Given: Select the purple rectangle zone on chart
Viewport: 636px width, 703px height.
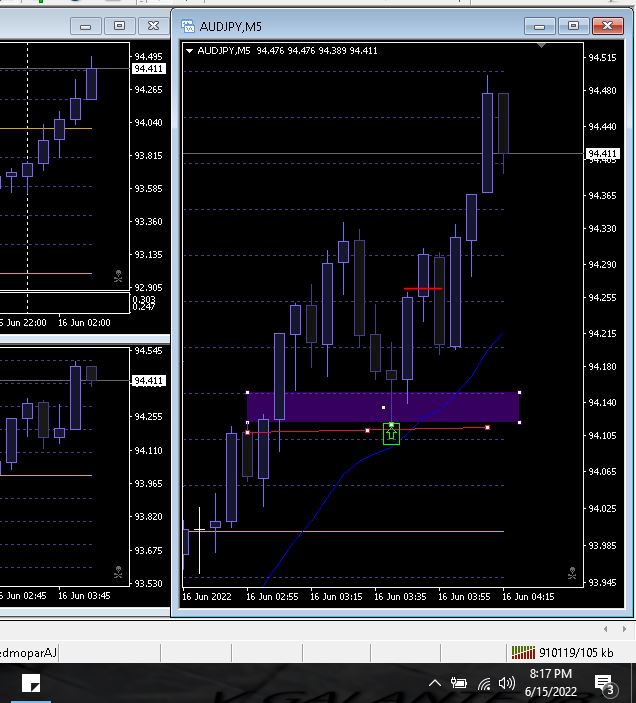Looking at the screenshot, I should [x=383, y=407].
